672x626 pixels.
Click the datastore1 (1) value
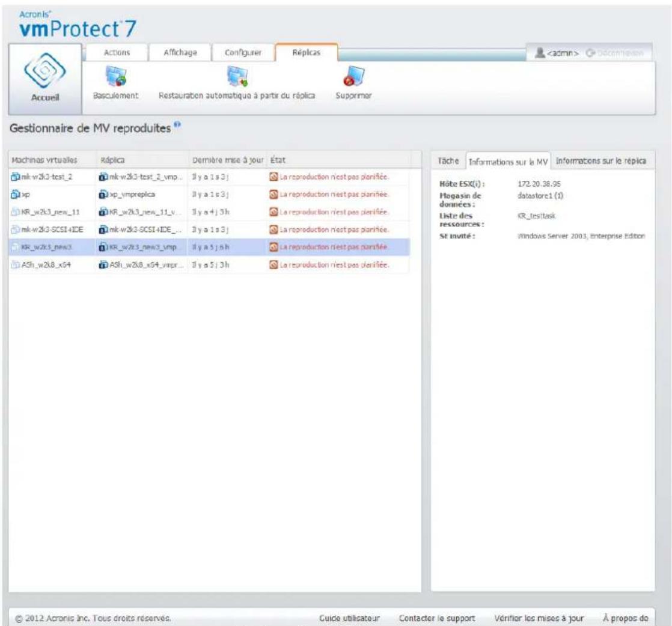pos(540,196)
